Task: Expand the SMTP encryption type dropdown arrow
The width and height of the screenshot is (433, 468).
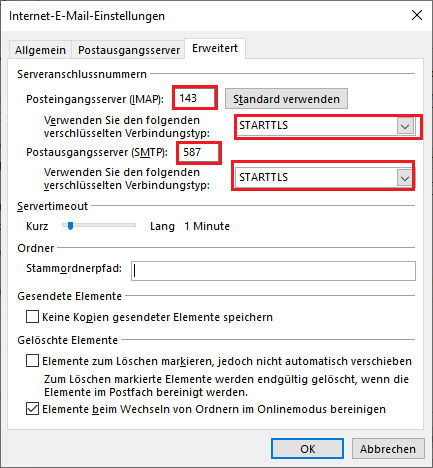Action: pyautogui.click(x=405, y=178)
